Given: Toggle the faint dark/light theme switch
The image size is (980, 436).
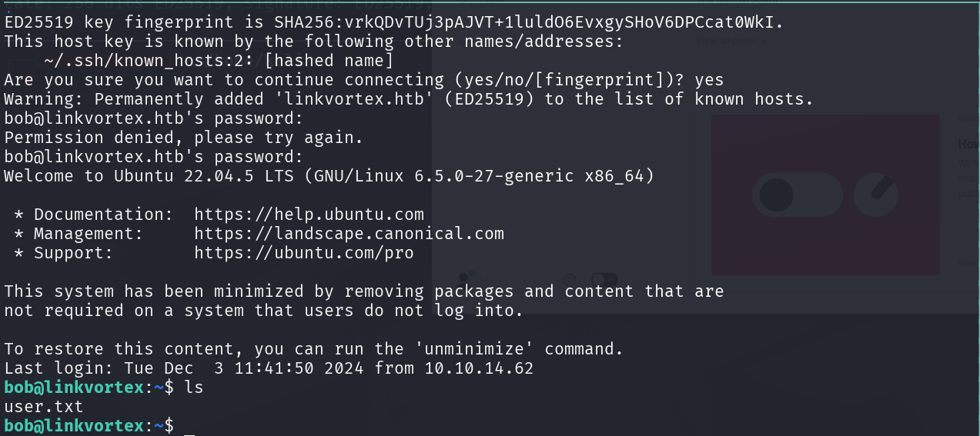Looking at the screenshot, I should (604, 281).
